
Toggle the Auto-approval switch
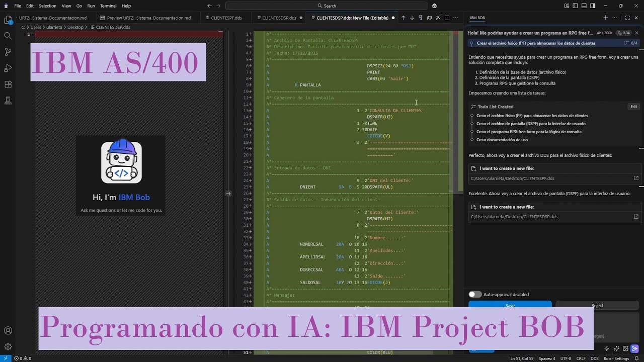click(x=475, y=294)
